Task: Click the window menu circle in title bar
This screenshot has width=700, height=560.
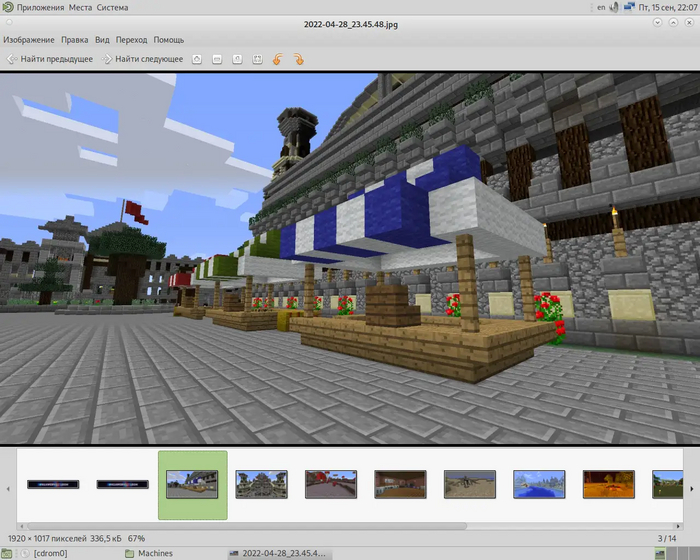Action: click(x=9, y=22)
